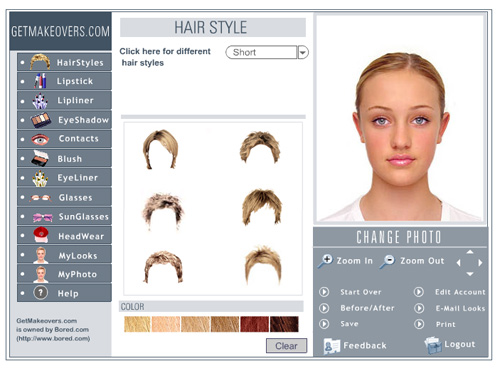Open the Lipstick category icon
500x371 pixels.
[40, 81]
